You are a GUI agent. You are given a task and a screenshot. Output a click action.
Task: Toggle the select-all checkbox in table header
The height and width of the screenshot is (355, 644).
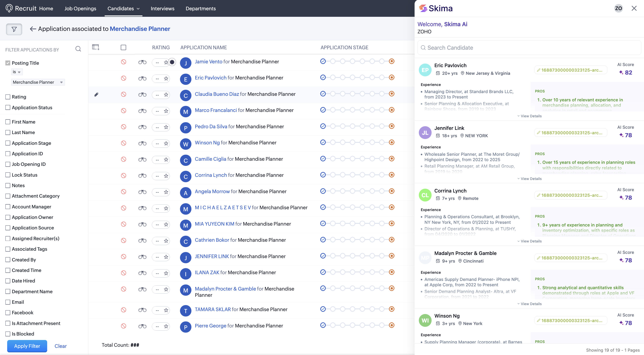pos(123,47)
